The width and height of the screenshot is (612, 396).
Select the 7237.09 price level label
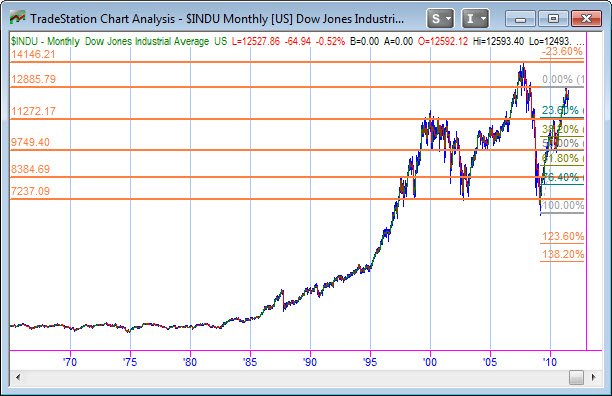click(x=30, y=191)
